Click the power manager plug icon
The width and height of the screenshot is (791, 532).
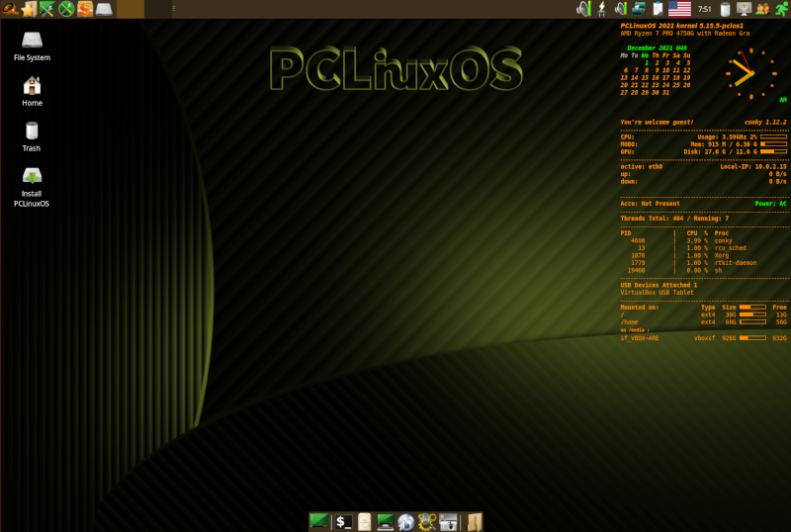tap(603, 9)
